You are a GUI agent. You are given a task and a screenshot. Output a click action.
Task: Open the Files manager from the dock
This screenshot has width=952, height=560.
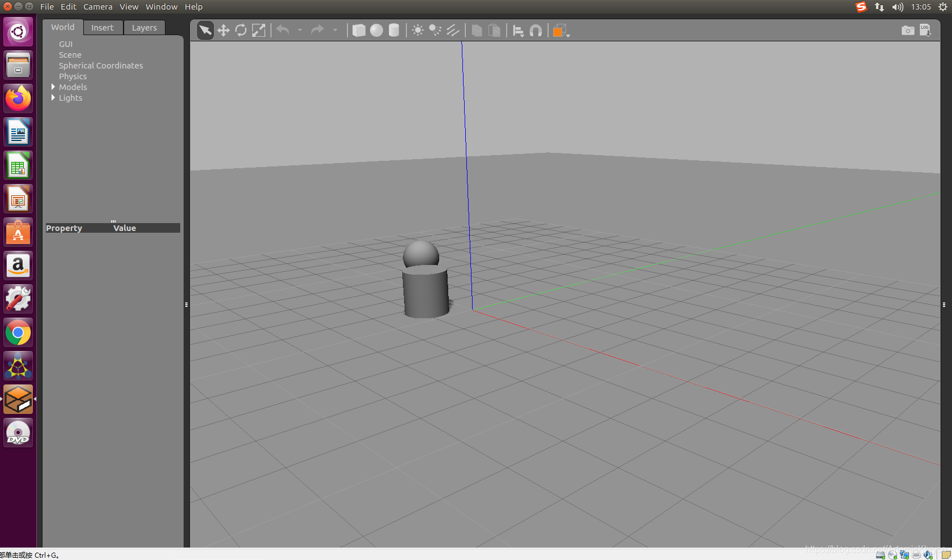18,65
